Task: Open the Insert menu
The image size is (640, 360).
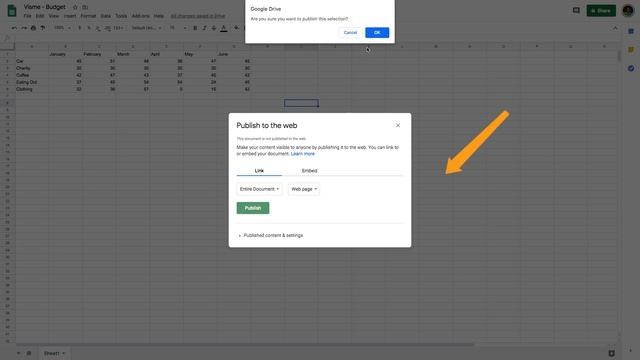Action: [x=69, y=16]
